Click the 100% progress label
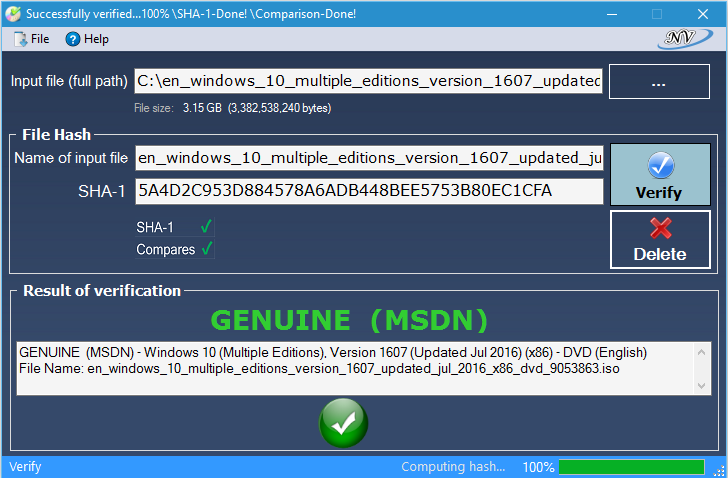Image resolution: width=728 pixels, height=478 pixels. pyautogui.click(x=538, y=467)
